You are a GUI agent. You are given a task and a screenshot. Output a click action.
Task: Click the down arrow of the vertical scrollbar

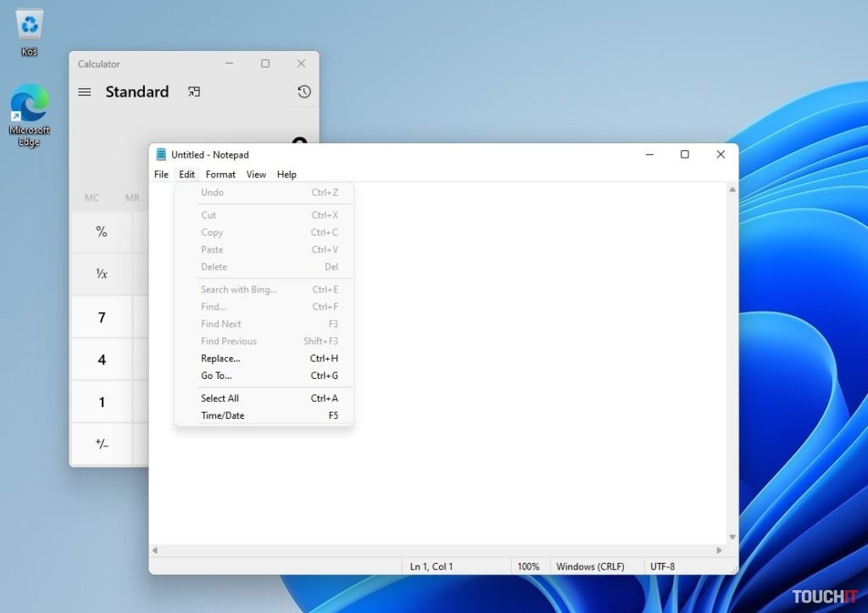(x=732, y=537)
